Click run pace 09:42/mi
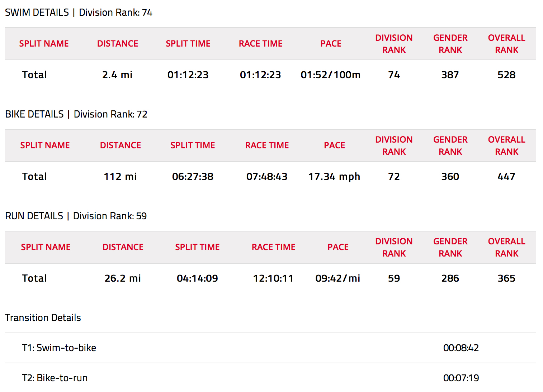 point(338,278)
